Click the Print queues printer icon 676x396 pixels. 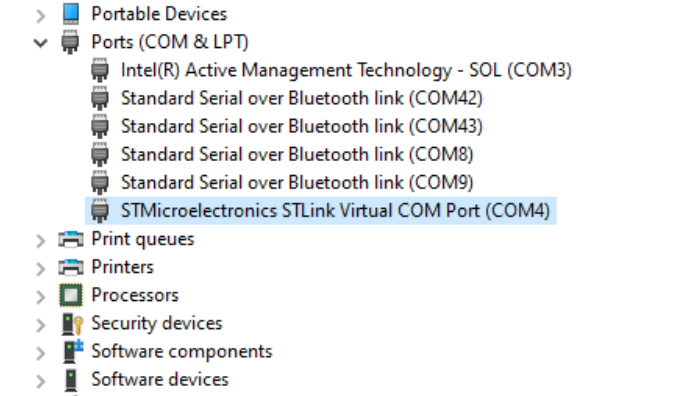pyautogui.click(x=71, y=239)
